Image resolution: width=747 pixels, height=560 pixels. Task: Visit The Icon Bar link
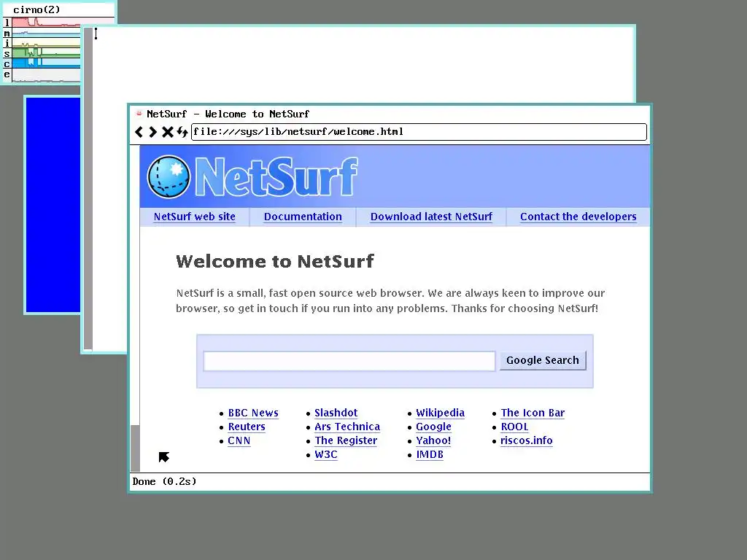[533, 413]
